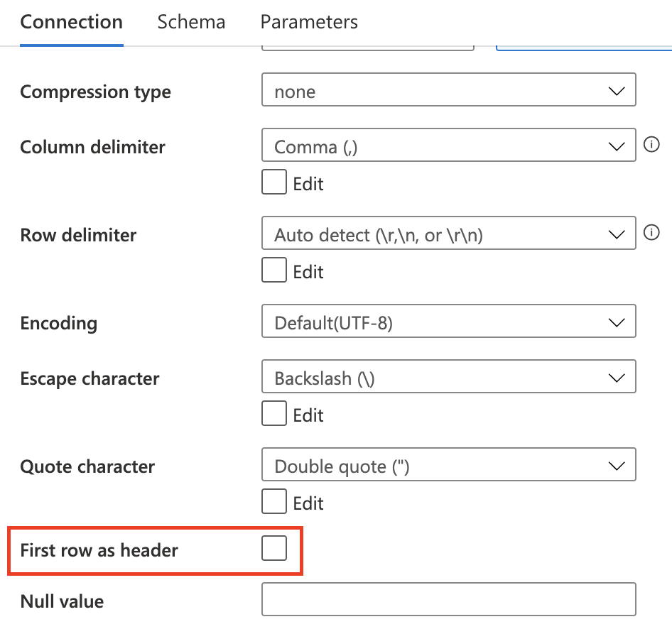Click the chevron arrow on Compression type
672x629 pixels.
click(616, 92)
